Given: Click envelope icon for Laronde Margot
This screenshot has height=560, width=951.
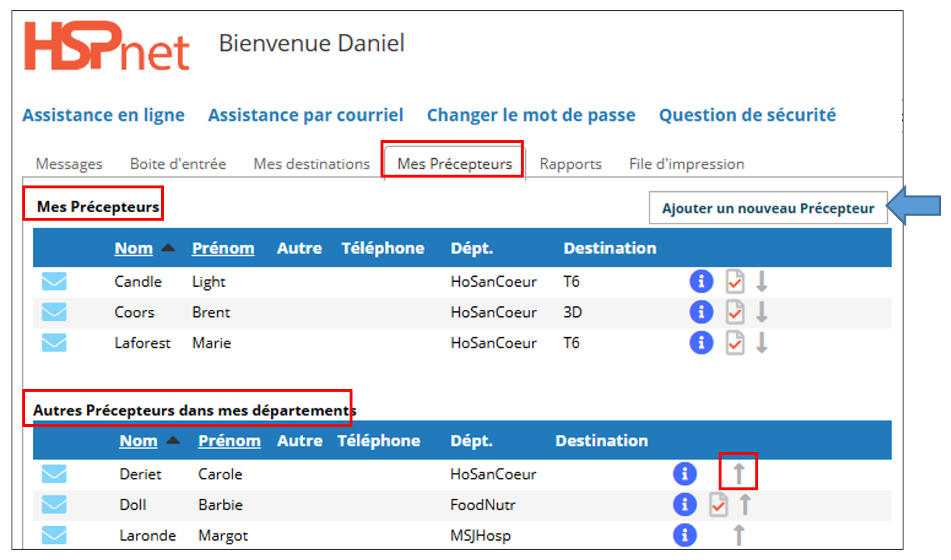Looking at the screenshot, I should coord(54,536).
